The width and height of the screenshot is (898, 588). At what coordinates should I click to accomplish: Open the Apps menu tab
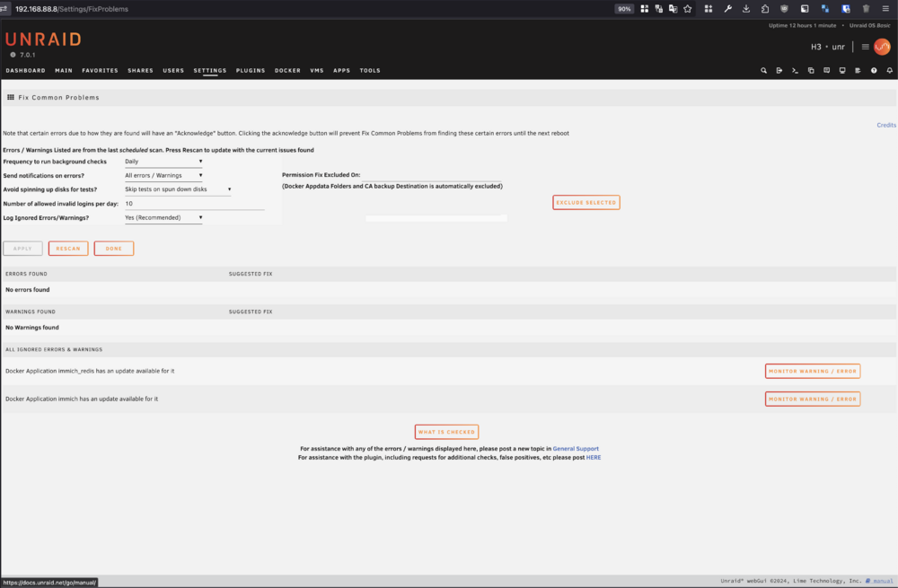point(341,70)
